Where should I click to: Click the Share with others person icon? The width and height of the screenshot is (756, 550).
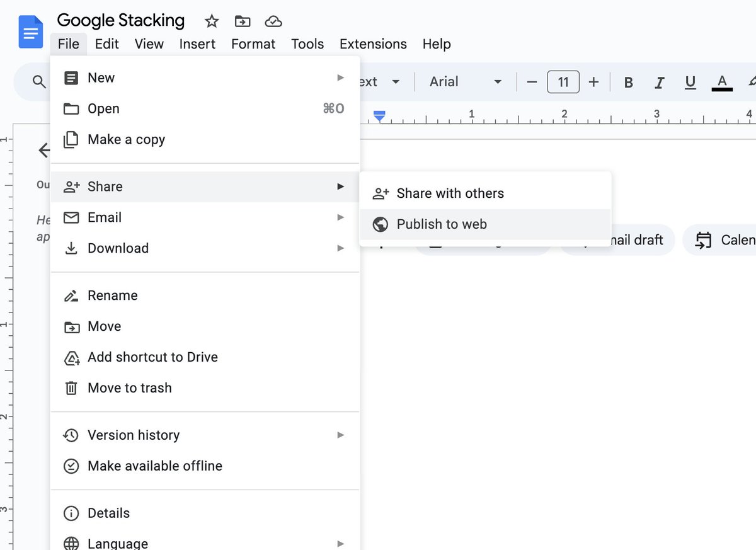tap(381, 193)
